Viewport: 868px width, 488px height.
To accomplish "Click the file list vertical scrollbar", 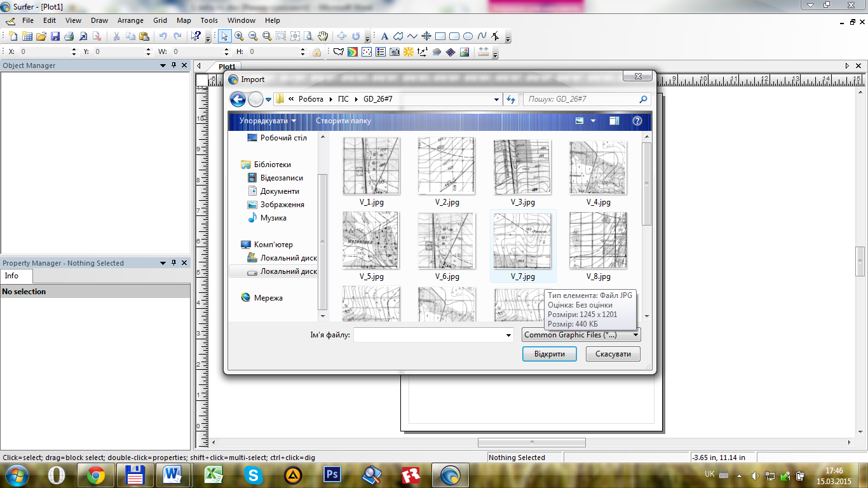I will [x=647, y=184].
